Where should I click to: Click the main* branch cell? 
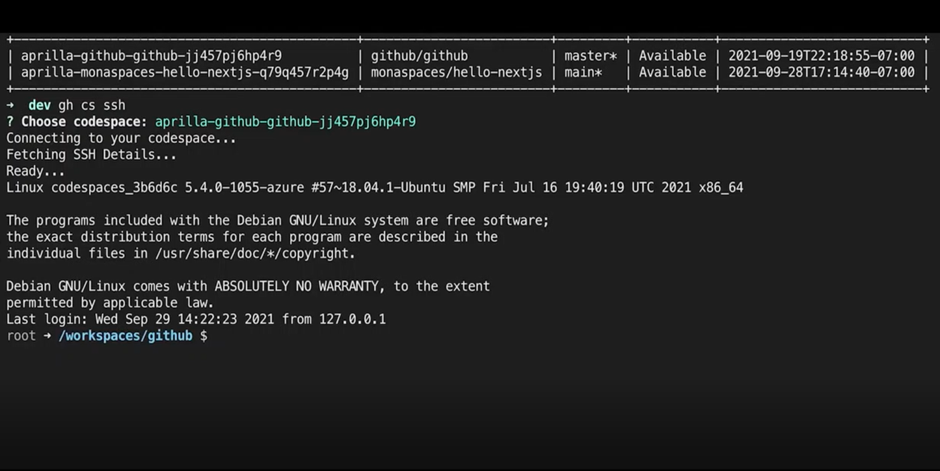click(x=583, y=73)
